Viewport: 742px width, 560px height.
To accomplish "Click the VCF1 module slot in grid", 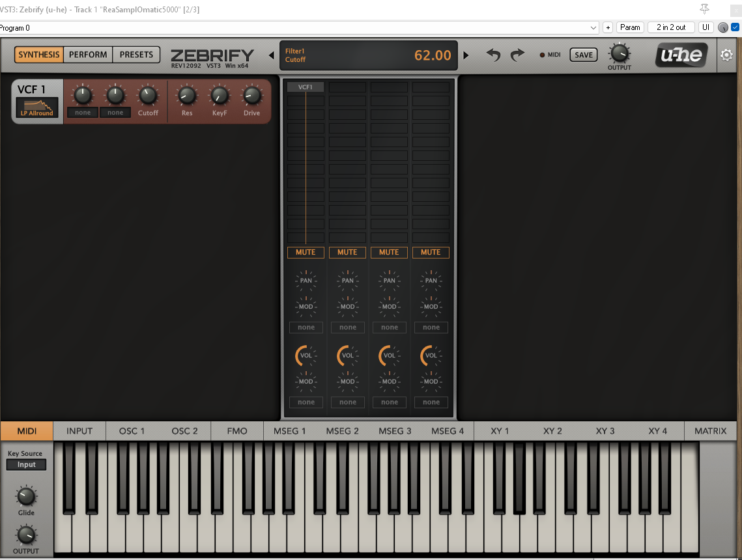I will pyautogui.click(x=306, y=87).
